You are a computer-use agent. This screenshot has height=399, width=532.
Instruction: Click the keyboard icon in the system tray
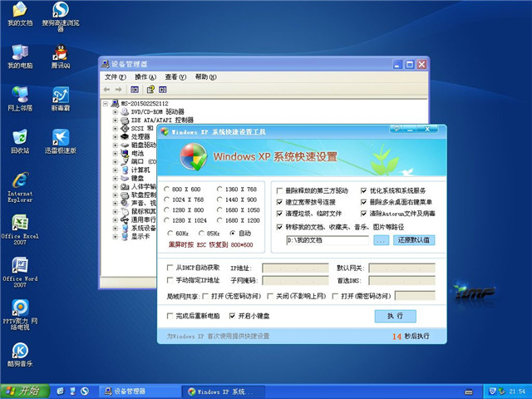click(x=469, y=392)
